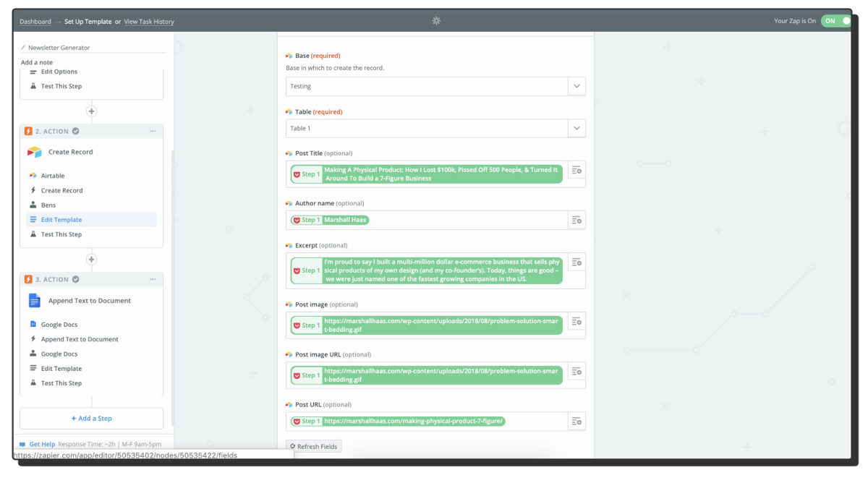This screenshot has height=483, width=868.
Task: Click Add a note
Action: click(x=37, y=62)
